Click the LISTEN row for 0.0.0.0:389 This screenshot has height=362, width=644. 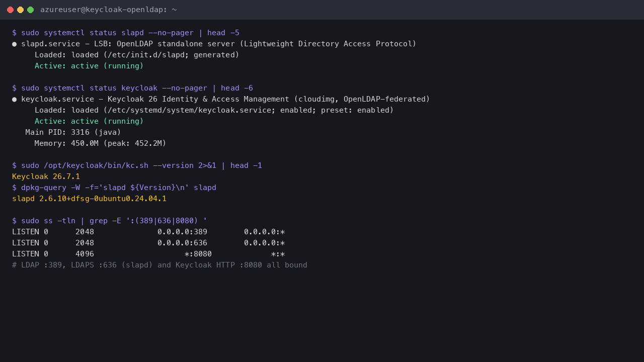coord(148,232)
